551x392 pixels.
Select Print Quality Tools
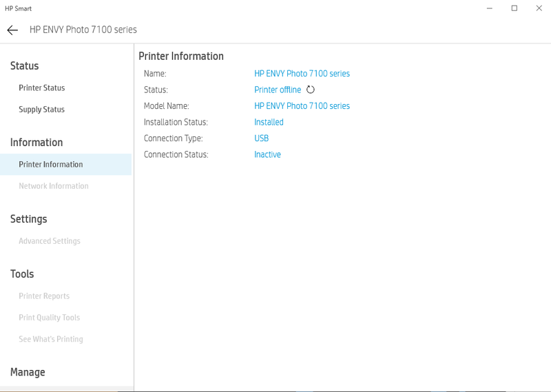50,318
